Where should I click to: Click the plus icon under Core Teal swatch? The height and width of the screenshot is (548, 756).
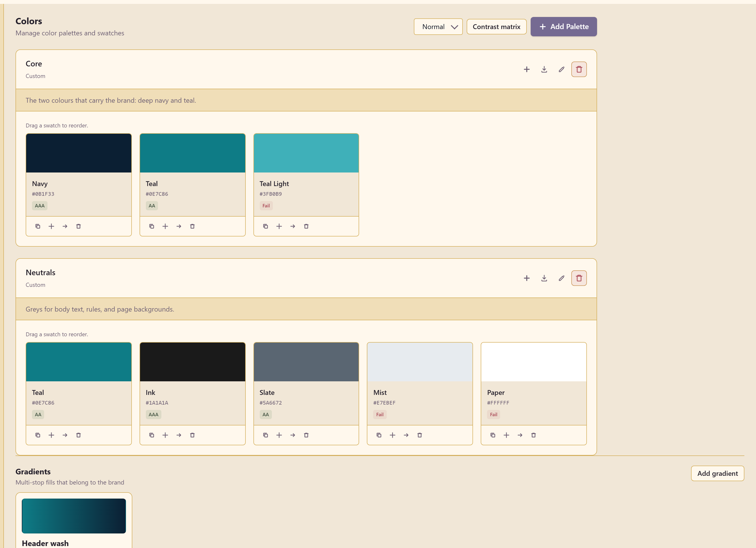pos(165,226)
